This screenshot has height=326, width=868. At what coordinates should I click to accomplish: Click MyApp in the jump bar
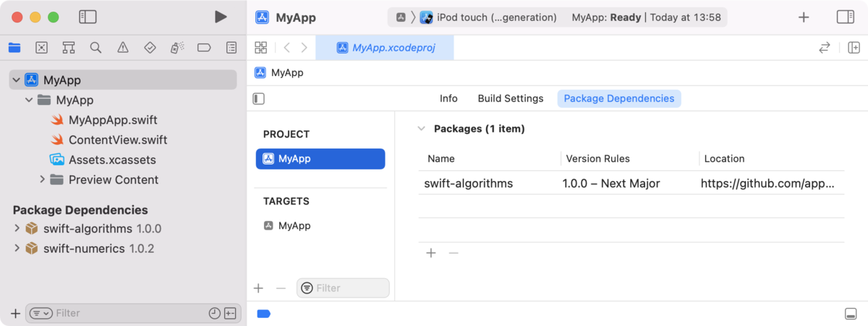[279, 72]
